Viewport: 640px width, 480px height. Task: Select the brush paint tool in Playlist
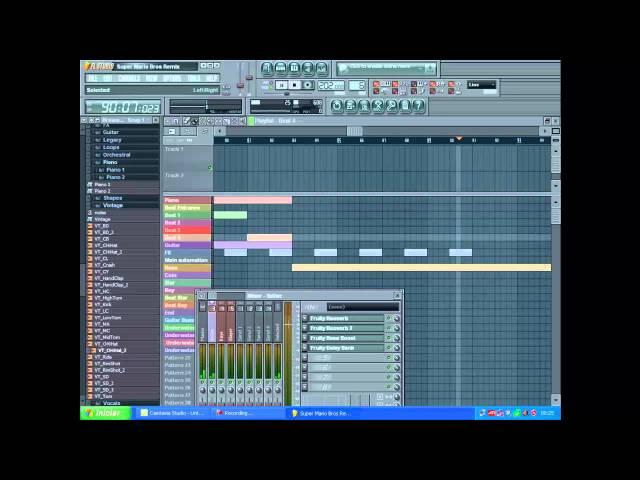[194, 121]
